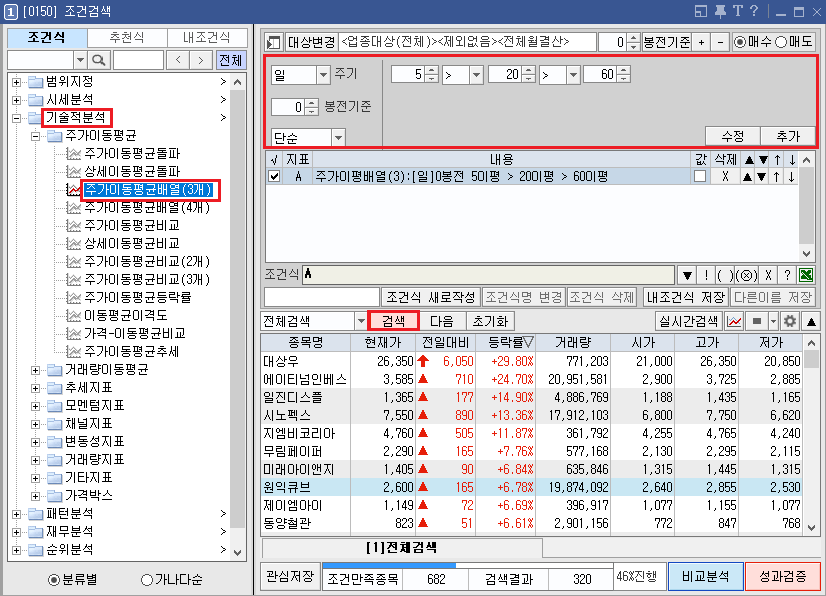The height and width of the screenshot is (596, 826).
Task: Click the question mark help icon in the formula row
Action: [x=788, y=274]
